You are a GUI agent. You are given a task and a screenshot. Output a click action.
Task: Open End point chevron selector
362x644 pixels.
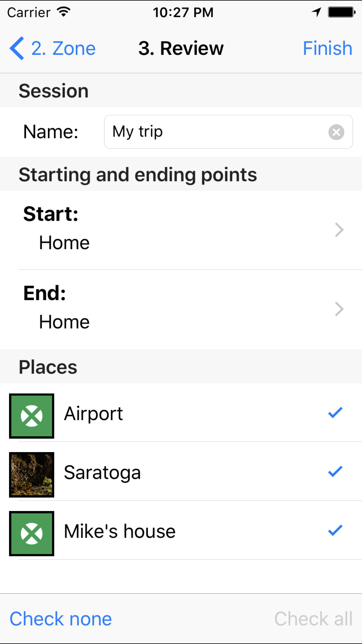[x=339, y=309]
